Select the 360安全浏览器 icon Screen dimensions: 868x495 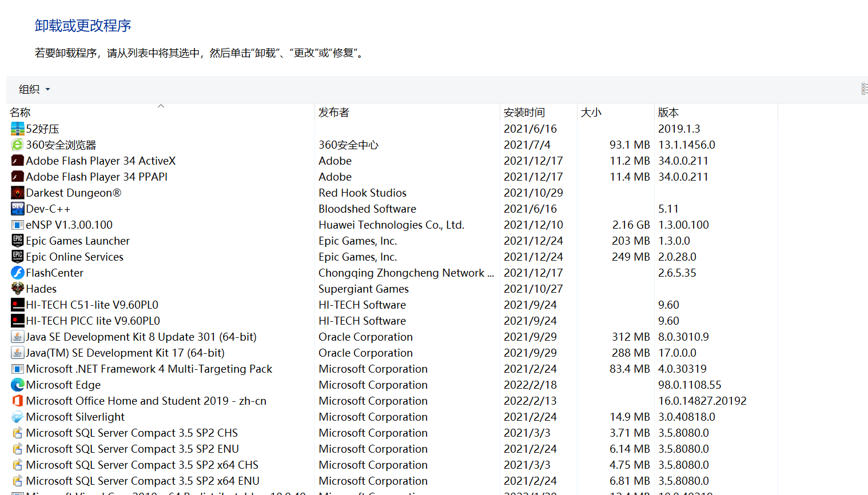pyautogui.click(x=18, y=145)
